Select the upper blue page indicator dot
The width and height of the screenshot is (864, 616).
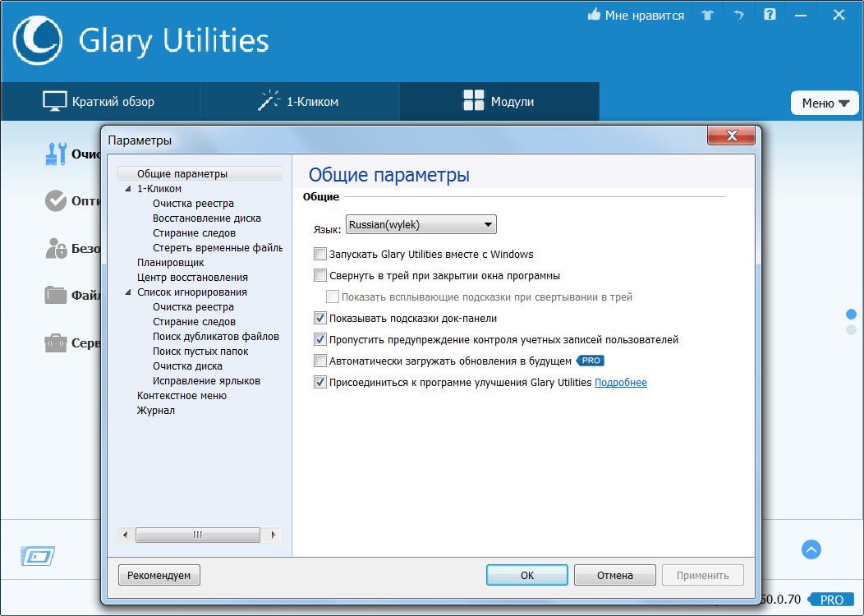(x=852, y=314)
